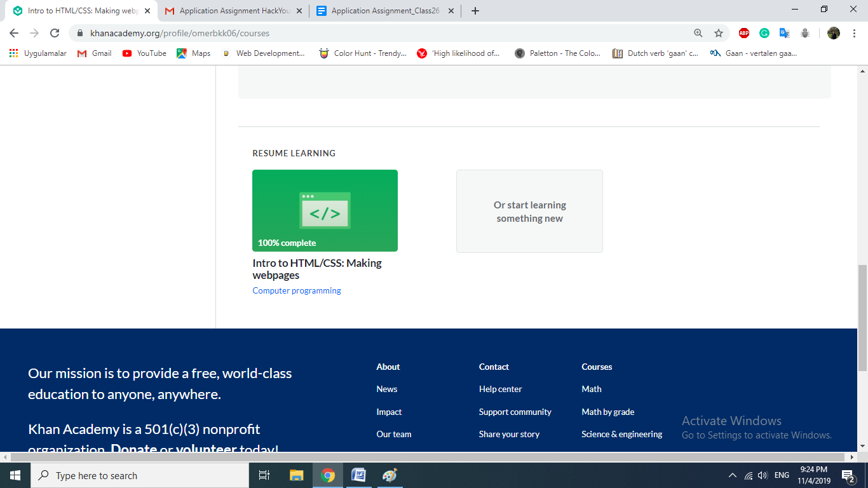The image size is (868, 488).
Task: Open the Contact footer link
Action: 494,367
